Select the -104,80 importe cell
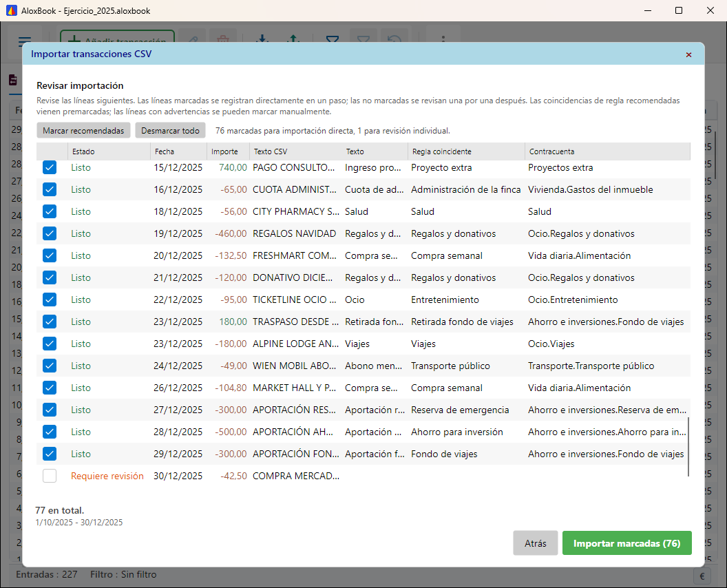This screenshot has height=588, width=727. [231, 388]
